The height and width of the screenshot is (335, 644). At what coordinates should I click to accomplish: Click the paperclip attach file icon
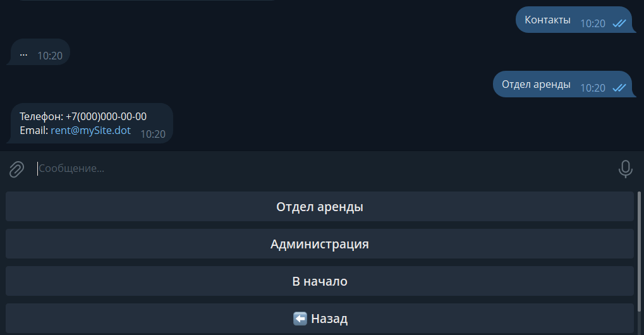pyautogui.click(x=16, y=169)
